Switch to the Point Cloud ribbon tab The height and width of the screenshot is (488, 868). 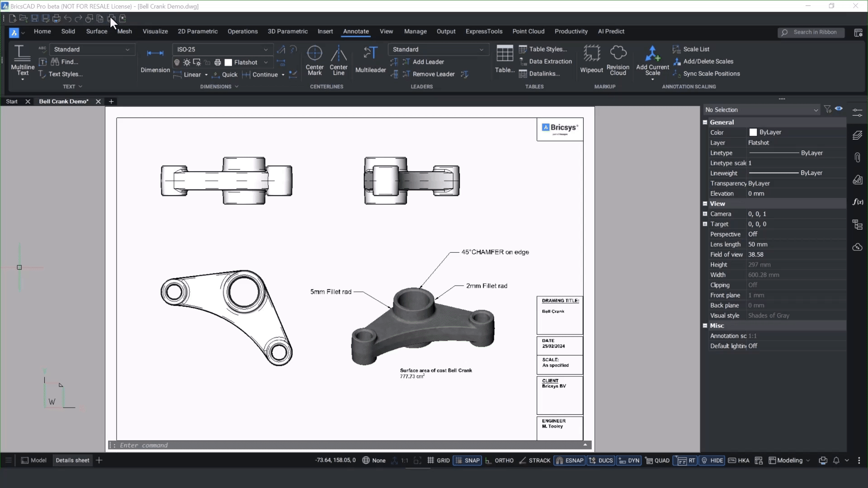pyautogui.click(x=528, y=31)
